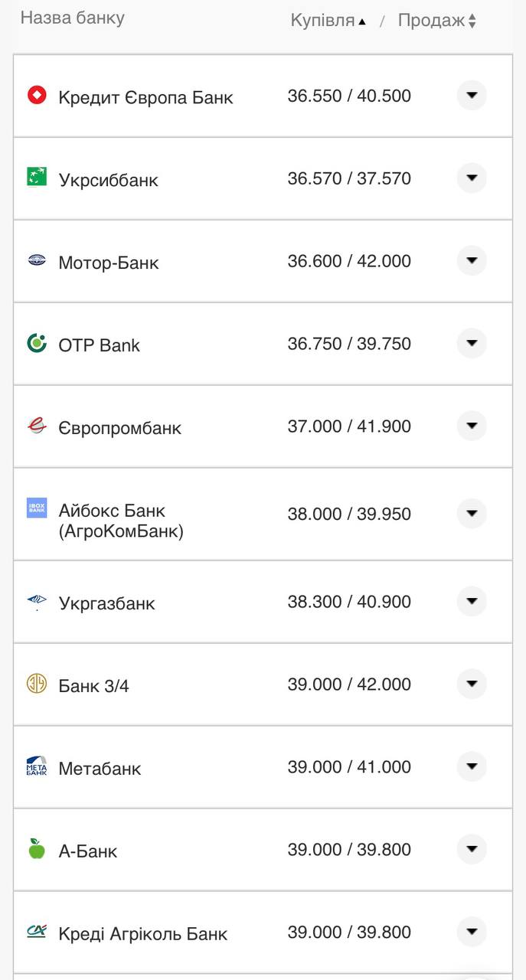Select the Європромбанк red emblem icon
This screenshot has width=526, height=980.
(x=36, y=426)
